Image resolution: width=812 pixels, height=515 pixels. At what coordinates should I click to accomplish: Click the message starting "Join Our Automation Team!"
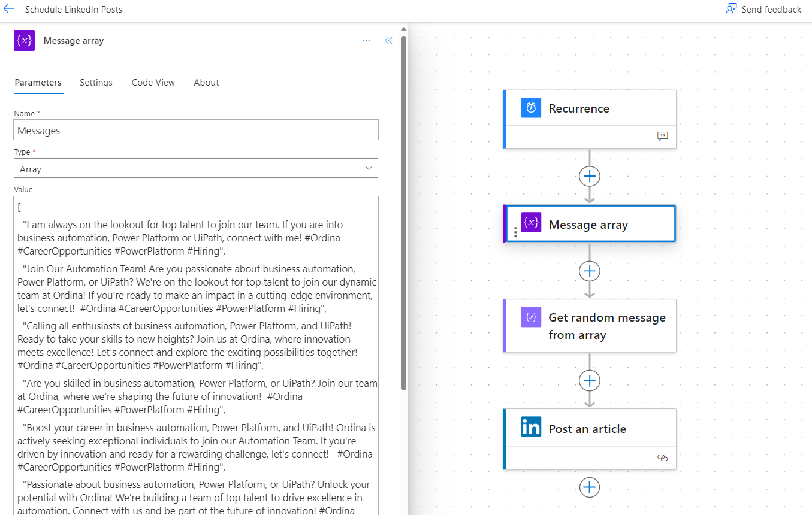tap(197, 289)
